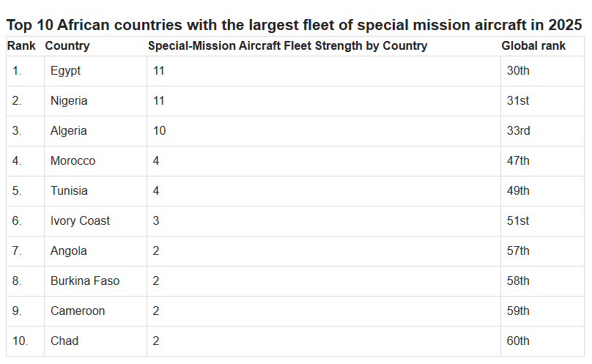The width and height of the screenshot is (592, 364).
Task: Select the Cameroon country cell
Action: [78, 311]
